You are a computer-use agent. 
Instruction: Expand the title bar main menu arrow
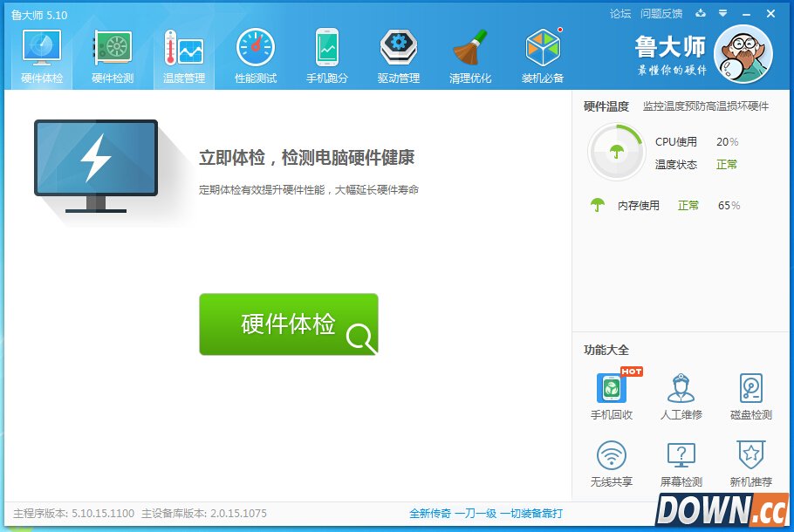pos(722,13)
